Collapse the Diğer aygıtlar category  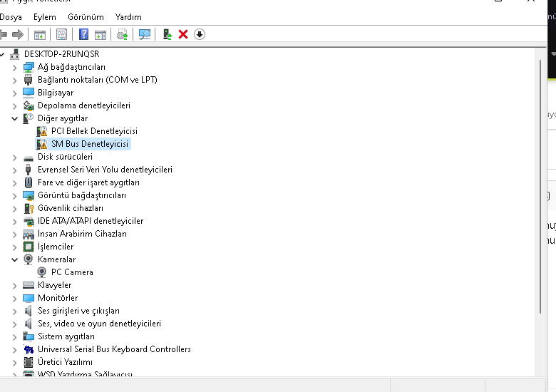tap(14, 118)
